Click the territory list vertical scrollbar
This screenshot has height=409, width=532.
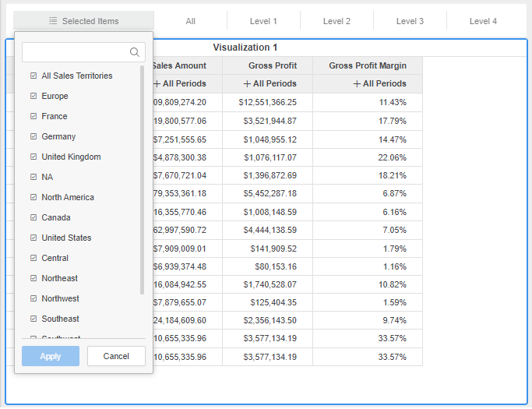click(x=142, y=179)
